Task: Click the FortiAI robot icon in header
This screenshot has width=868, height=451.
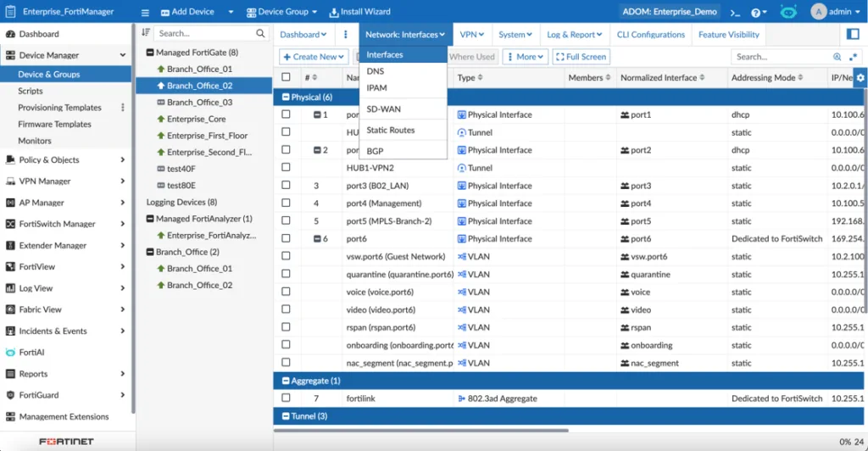Action: point(787,12)
